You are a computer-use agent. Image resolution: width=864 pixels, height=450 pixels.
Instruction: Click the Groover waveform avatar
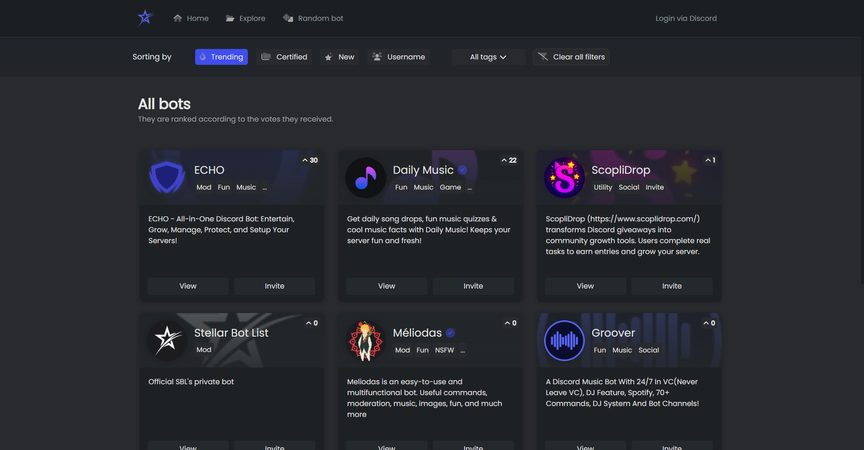click(564, 340)
